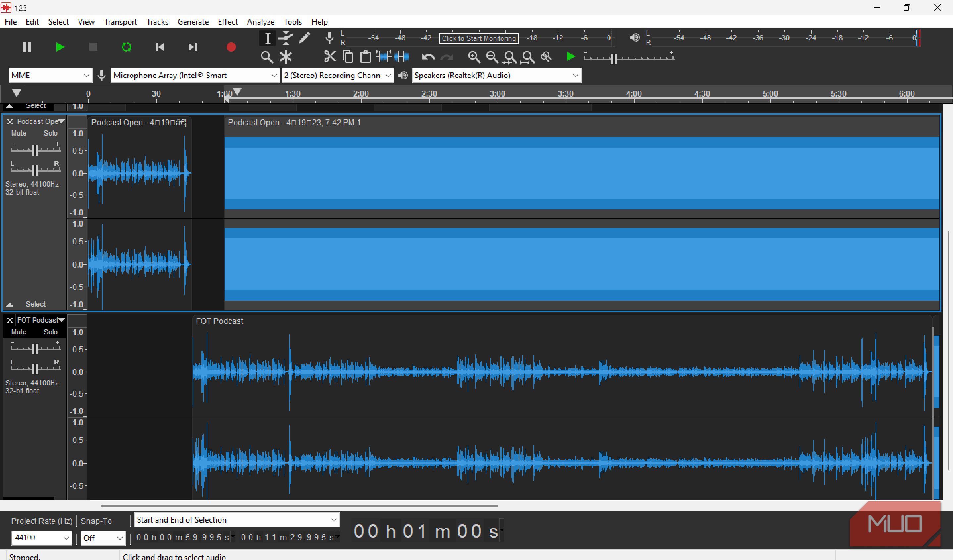The width and height of the screenshot is (953, 560).
Task: Mute the Podcast Open track
Action: [19, 133]
